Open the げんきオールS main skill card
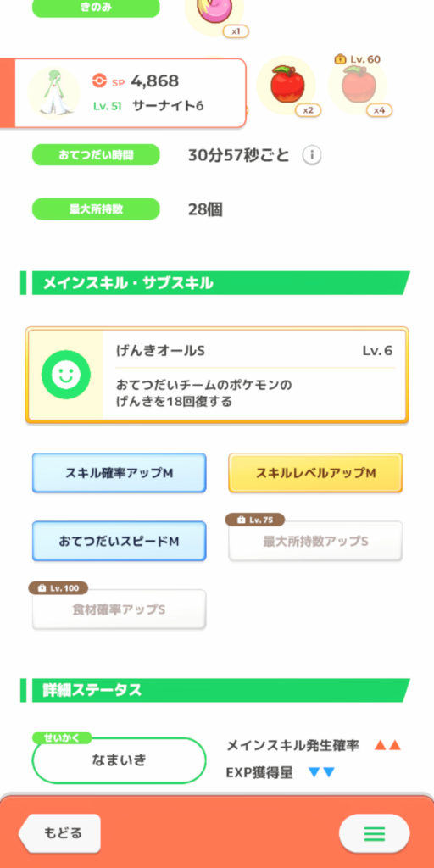The image size is (434, 868). [217, 376]
